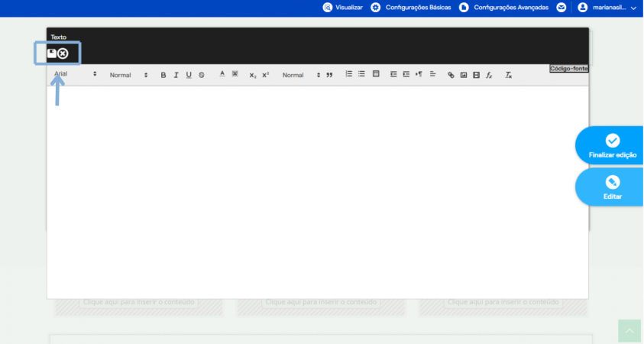
Task: Toggle underline formatting
Action: [x=189, y=75]
